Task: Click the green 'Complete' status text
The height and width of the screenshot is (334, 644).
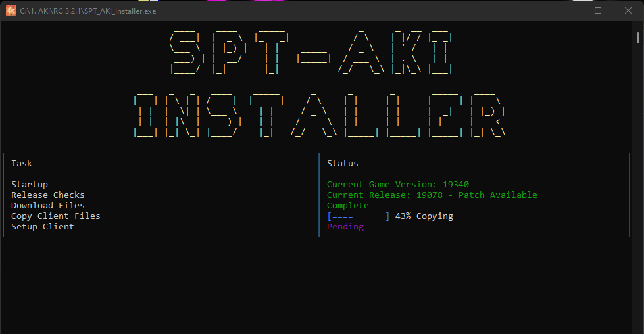Action: [348, 205]
